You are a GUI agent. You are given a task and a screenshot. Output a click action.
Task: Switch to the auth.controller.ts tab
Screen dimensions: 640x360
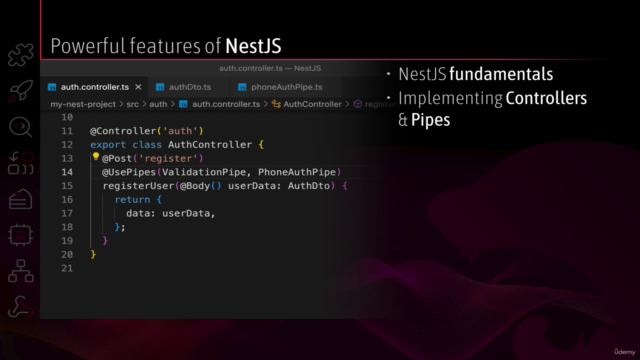95,87
